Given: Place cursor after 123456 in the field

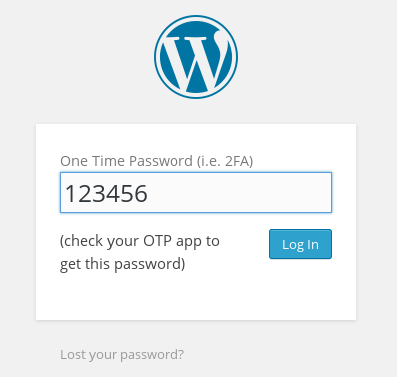Looking at the screenshot, I should pos(149,193).
